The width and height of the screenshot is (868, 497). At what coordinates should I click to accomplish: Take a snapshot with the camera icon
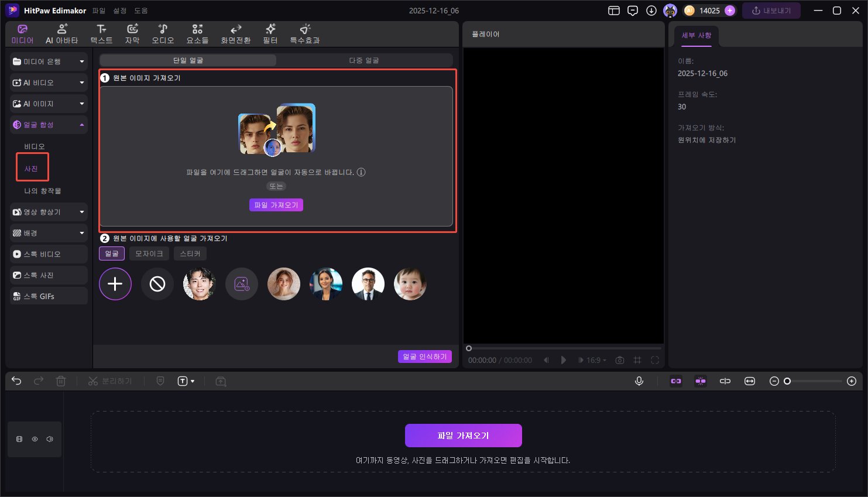(x=620, y=360)
